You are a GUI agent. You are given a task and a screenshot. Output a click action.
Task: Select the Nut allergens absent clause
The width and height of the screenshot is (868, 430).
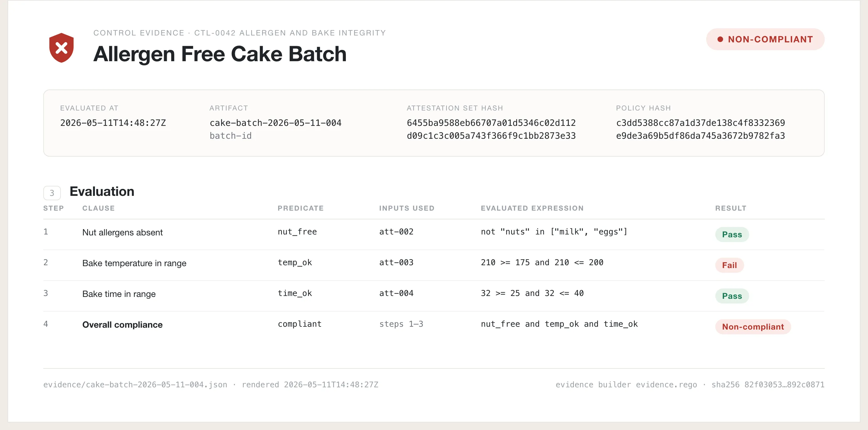[122, 232]
